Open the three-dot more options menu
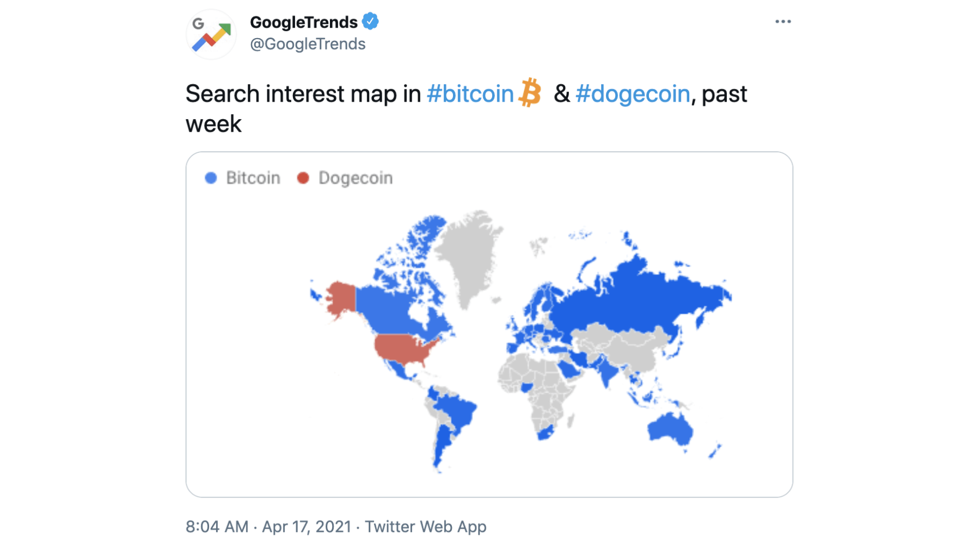 pyautogui.click(x=782, y=22)
